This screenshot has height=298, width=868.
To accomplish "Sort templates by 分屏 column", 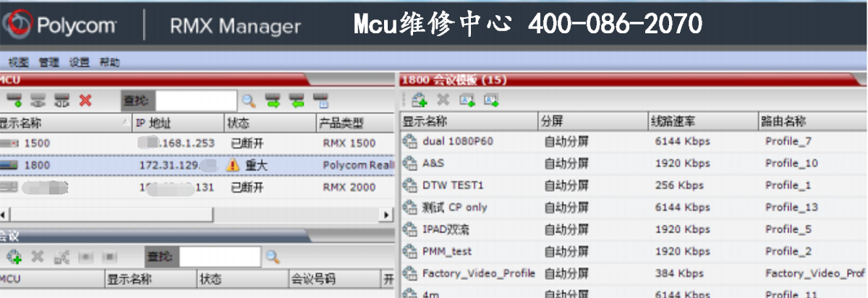I will (x=593, y=122).
